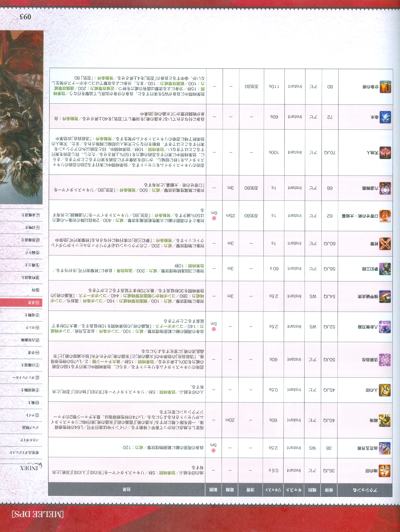This screenshot has height=532, width=400.
Task: Click the red range dot in 血花五月雨 row
Action: (x=213, y=450)
